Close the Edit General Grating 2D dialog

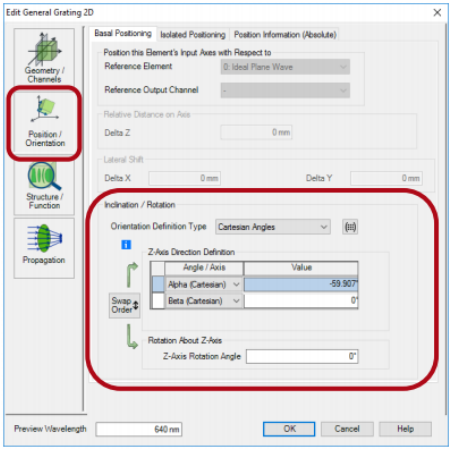pyautogui.click(x=437, y=13)
